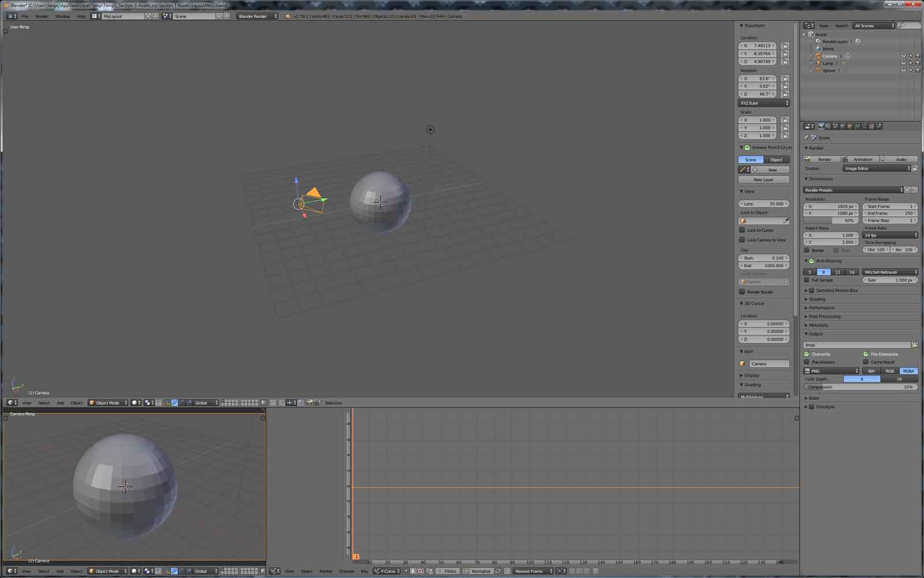Open the World properties tab icon
The width and height of the screenshot is (924, 578).
tap(843, 126)
